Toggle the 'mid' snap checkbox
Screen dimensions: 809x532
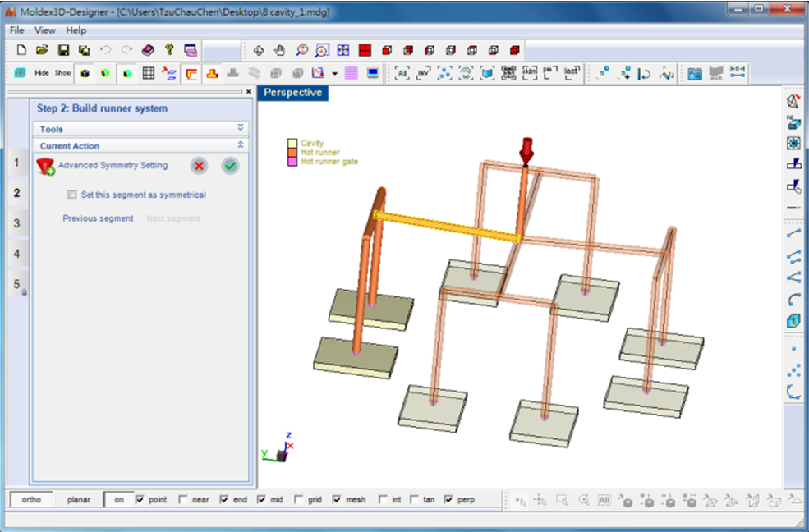click(x=261, y=499)
